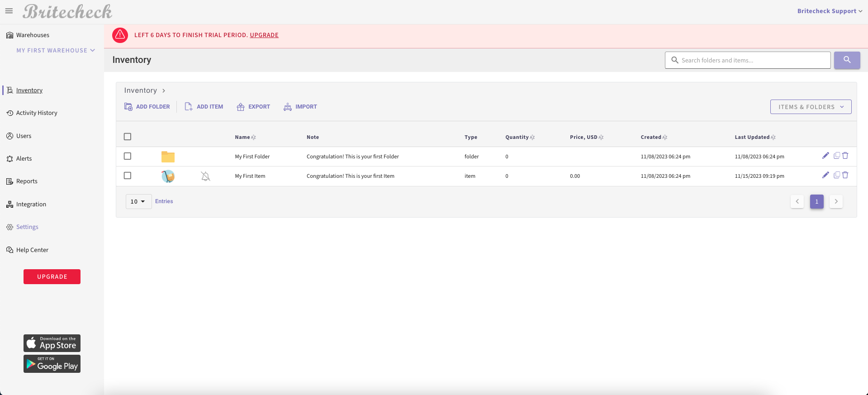Viewport: 868px width, 395px height.
Task: Delete My First Folder with trash icon
Action: pos(845,156)
